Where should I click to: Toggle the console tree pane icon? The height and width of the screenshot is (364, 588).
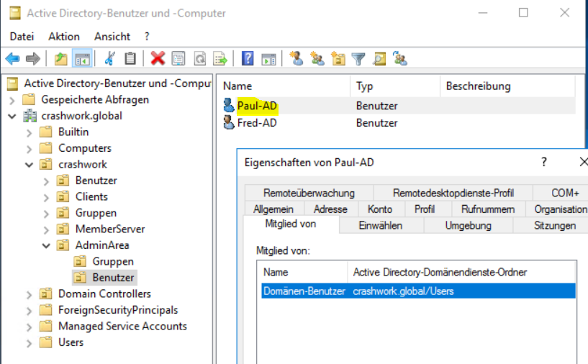click(x=82, y=59)
